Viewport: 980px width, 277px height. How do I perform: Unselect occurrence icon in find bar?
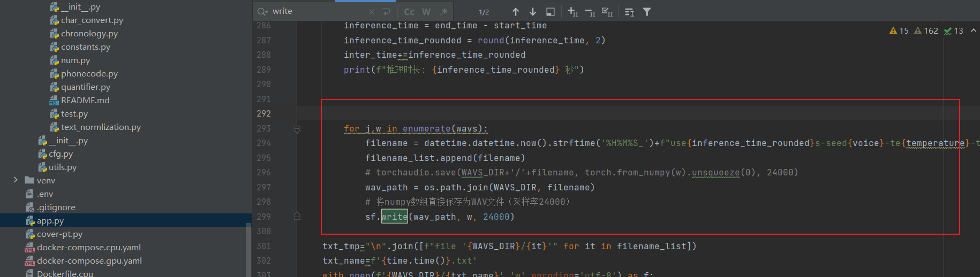click(590, 12)
